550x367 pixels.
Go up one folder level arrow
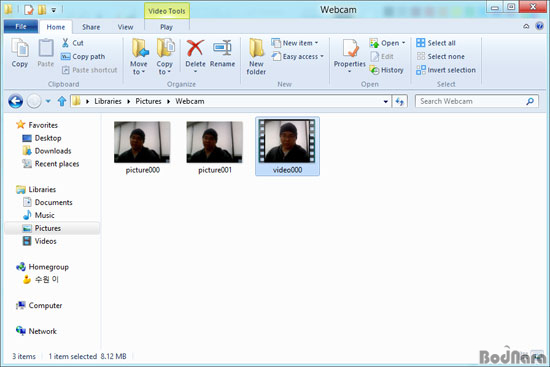(62, 101)
